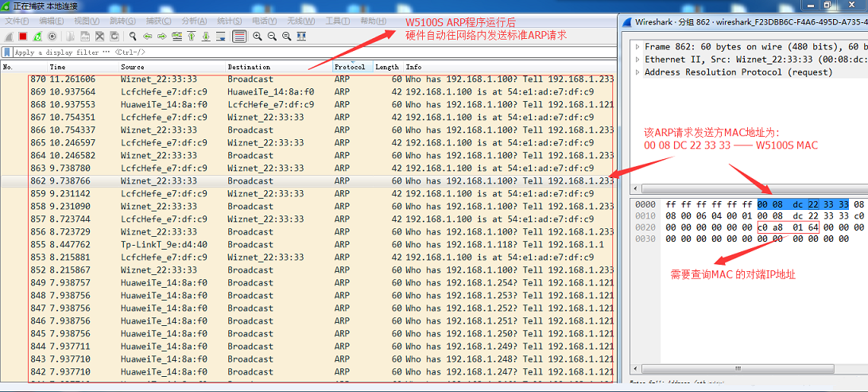Viewport: 868px width, 392px height.
Task: Click the start capture shark fin icon
Action: (9, 37)
